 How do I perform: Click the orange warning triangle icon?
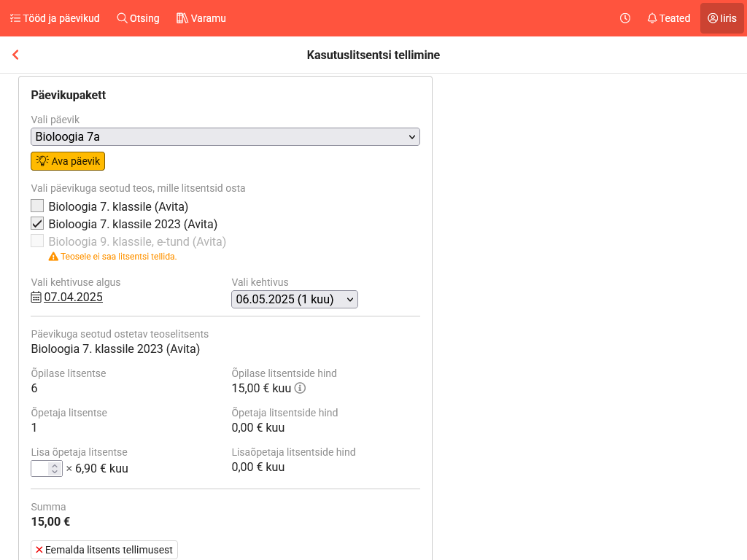[53, 257]
